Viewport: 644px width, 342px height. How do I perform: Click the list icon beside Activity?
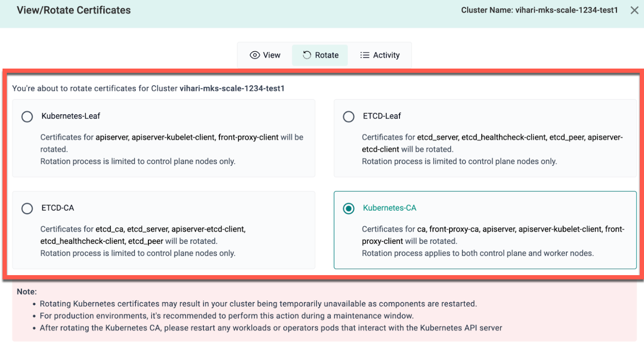(365, 55)
